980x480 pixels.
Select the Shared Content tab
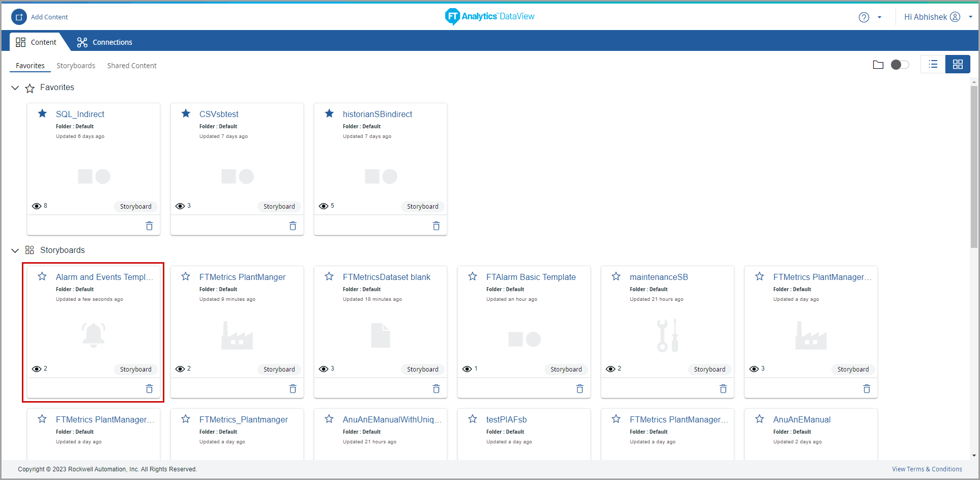pos(132,66)
